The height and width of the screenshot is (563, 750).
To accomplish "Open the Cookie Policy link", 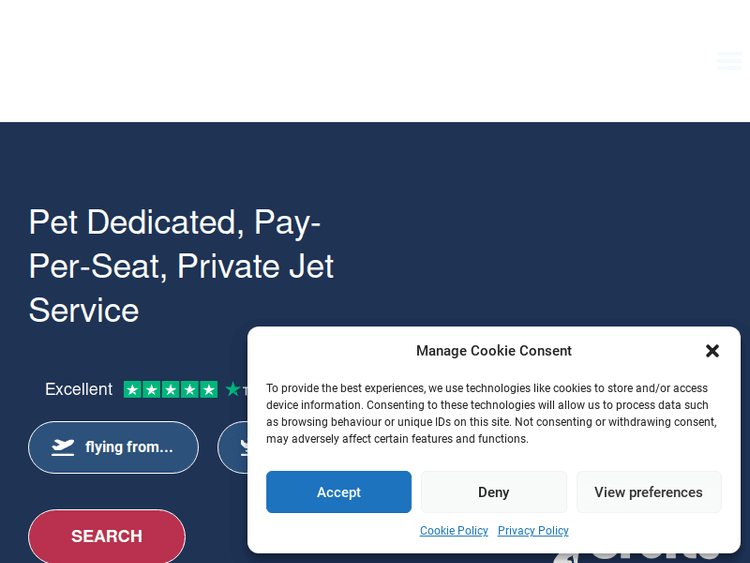I will [x=454, y=531].
